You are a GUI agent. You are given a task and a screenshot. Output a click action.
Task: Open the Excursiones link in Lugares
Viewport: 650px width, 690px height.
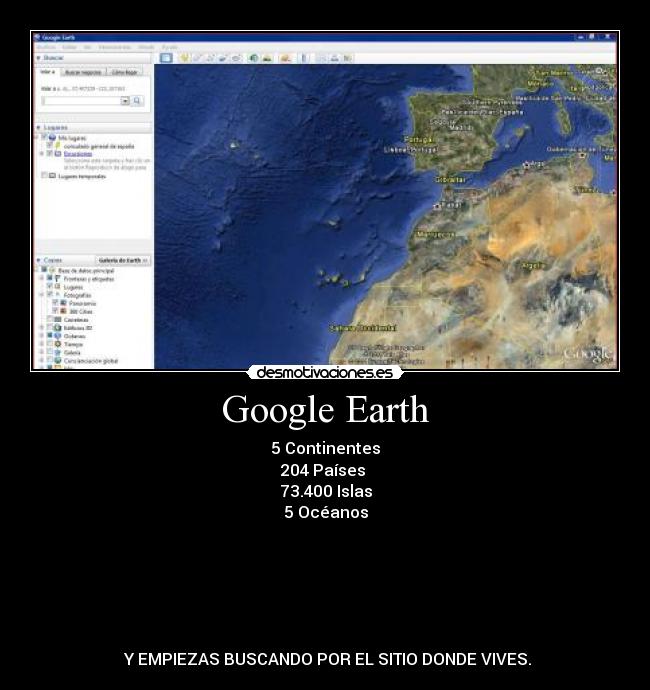point(78,154)
